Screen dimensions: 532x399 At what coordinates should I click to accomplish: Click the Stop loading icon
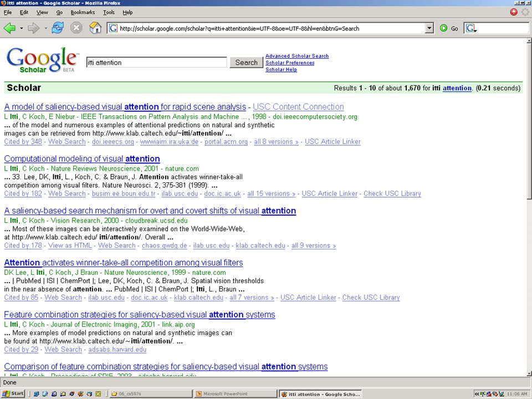(x=76, y=28)
